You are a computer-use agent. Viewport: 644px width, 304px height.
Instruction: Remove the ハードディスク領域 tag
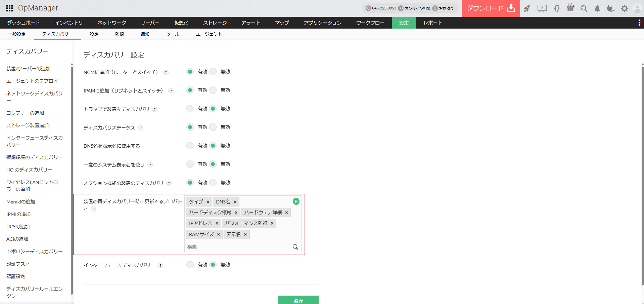pos(236,213)
